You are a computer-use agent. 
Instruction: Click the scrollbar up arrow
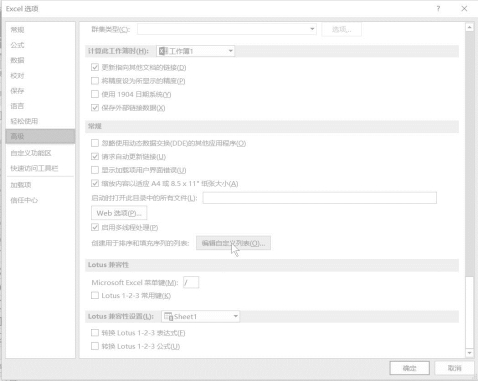(470, 28)
